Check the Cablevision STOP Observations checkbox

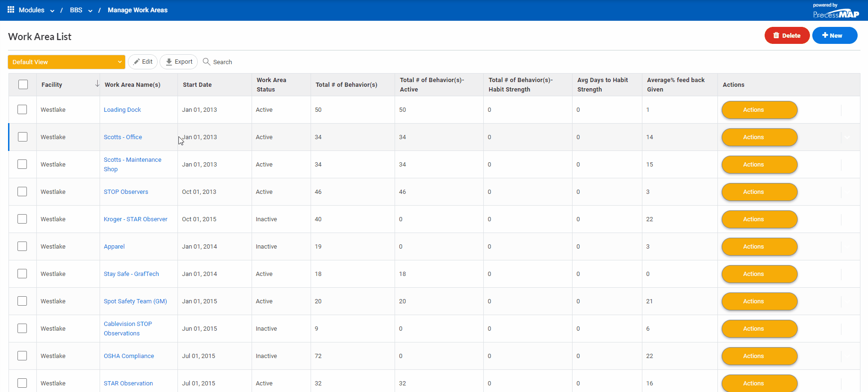(22, 328)
